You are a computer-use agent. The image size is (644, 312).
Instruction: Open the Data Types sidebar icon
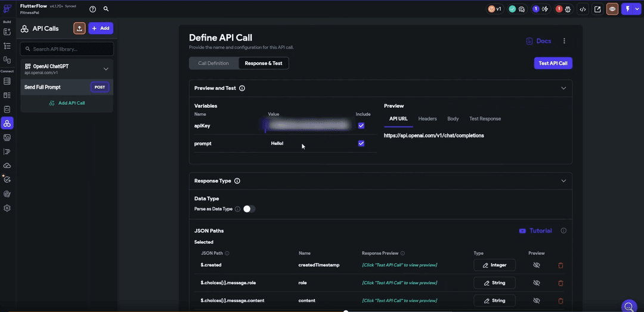pos(7,95)
